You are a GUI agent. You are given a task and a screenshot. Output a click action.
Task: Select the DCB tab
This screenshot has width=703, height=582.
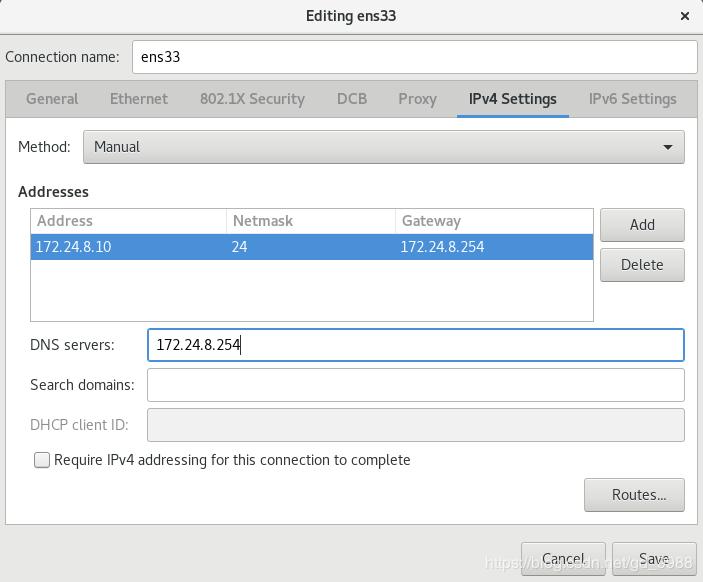[x=352, y=99]
